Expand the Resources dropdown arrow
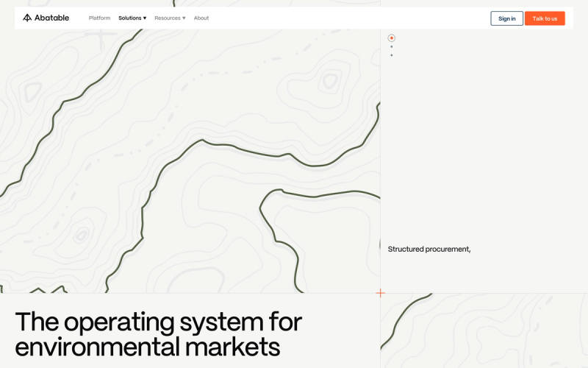The height and width of the screenshot is (368, 588). [x=184, y=18]
